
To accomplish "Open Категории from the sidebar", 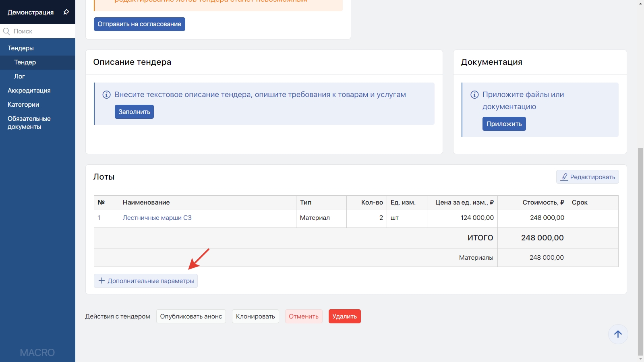I will [x=23, y=105].
